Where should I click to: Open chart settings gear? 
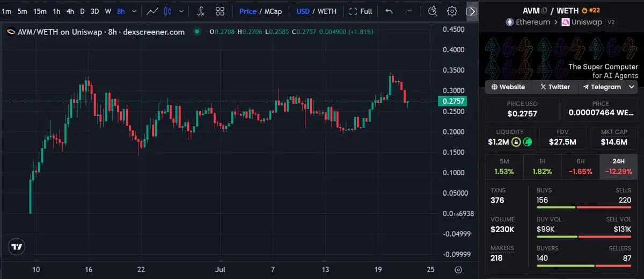click(x=452, y=11)
